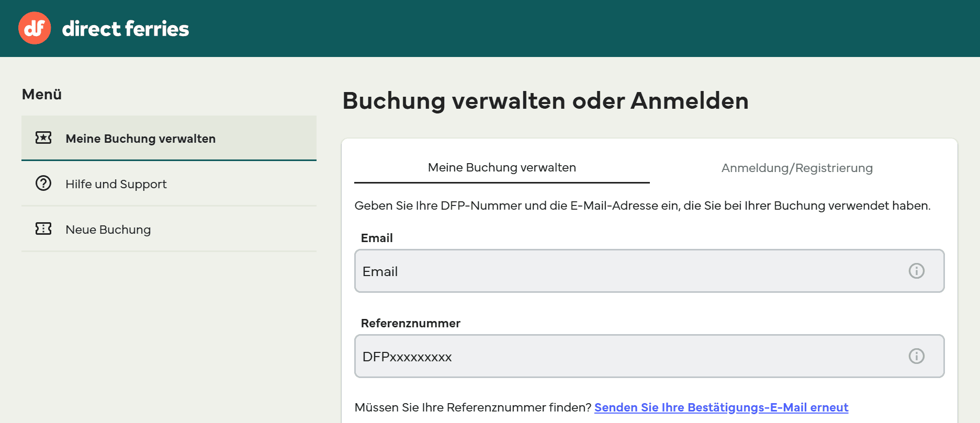Click the Referenznummer field label

tap(411, 323)
